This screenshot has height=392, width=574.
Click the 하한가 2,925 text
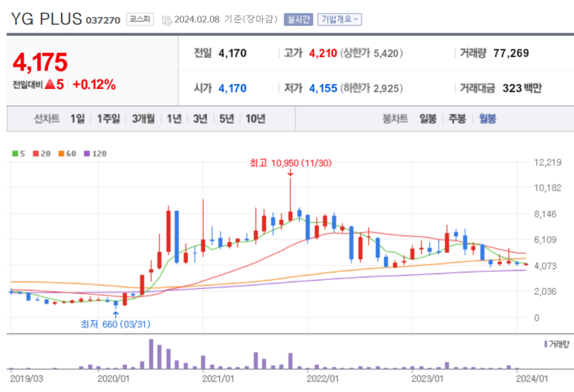(371, 88)
